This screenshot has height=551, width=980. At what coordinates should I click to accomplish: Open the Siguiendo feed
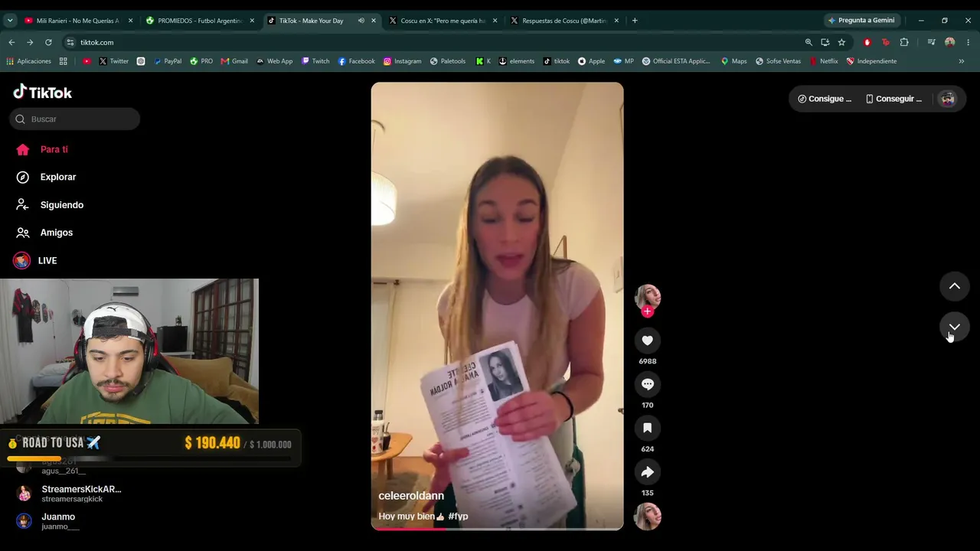click(51, 205)
